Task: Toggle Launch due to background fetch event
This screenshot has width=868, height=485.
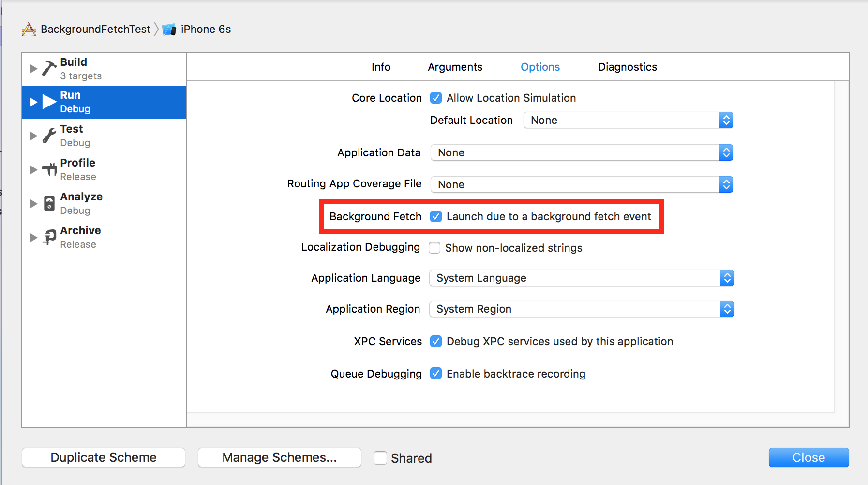Action: (x=436, y=216)
